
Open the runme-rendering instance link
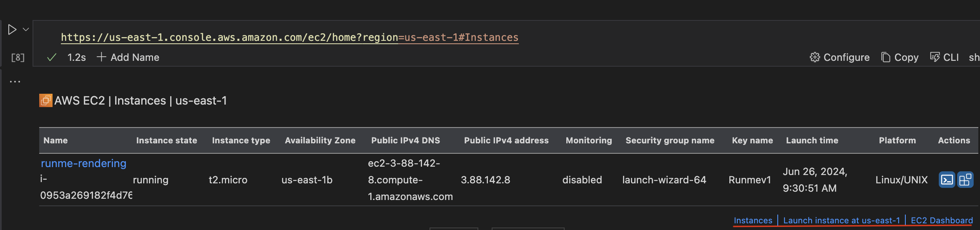[x=83, y=163]
